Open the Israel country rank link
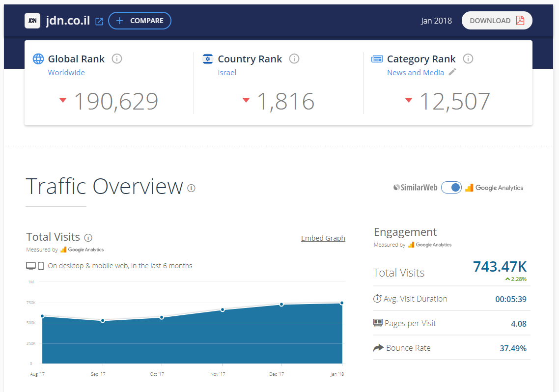559x392 pixels. point(227,73)
